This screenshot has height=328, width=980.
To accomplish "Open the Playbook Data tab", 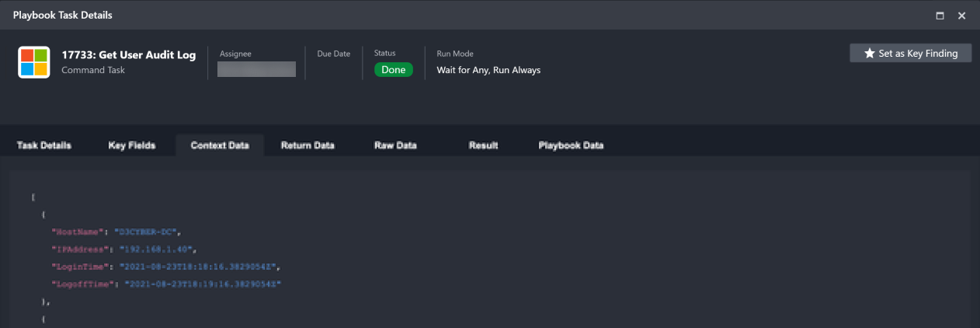I will tap(571, 145).
